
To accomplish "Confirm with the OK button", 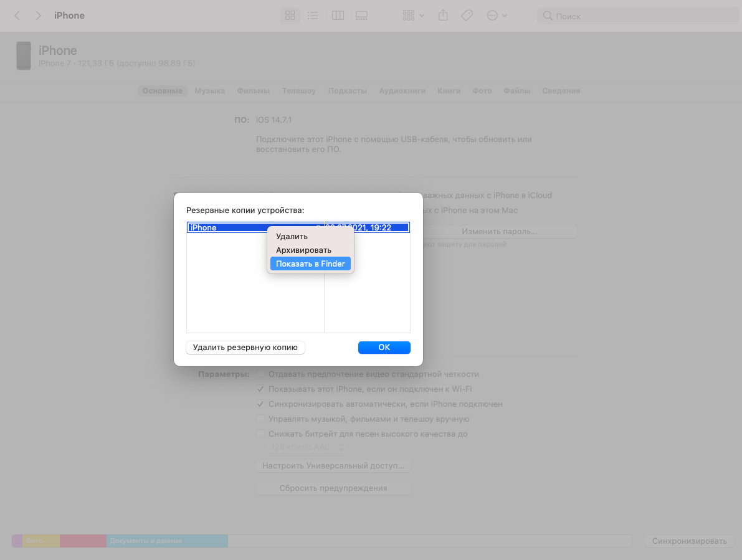I will click(384, 348).
